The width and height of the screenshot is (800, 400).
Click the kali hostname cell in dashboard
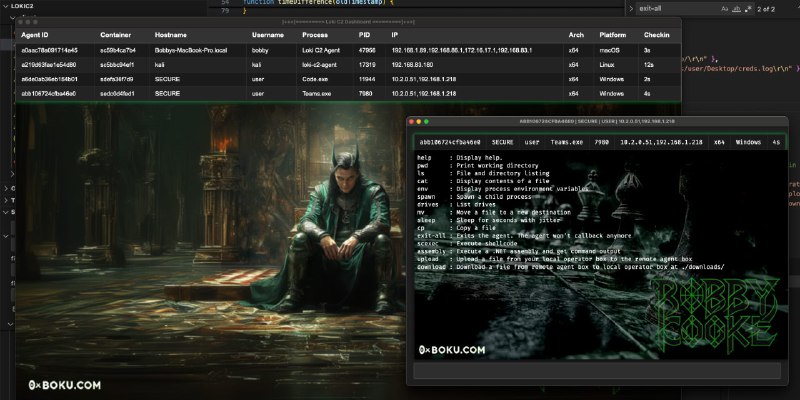160,65
